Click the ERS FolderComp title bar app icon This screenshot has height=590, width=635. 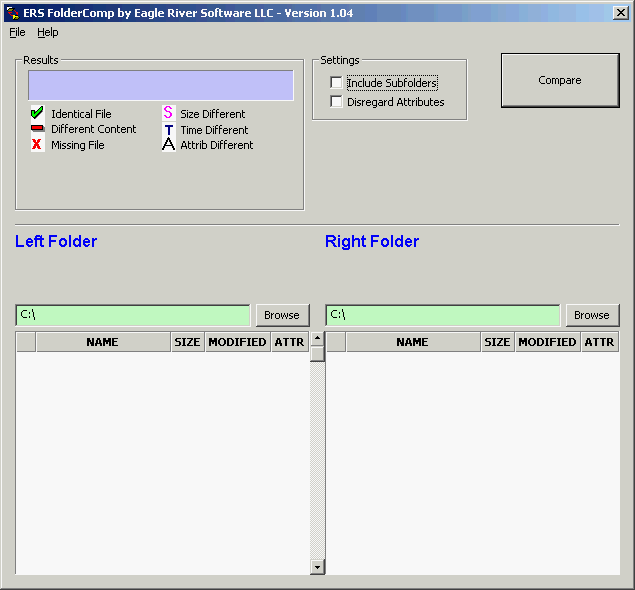[x=13, y=13]
